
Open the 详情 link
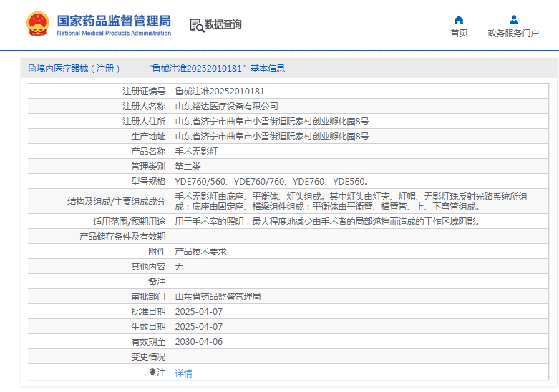184,373
